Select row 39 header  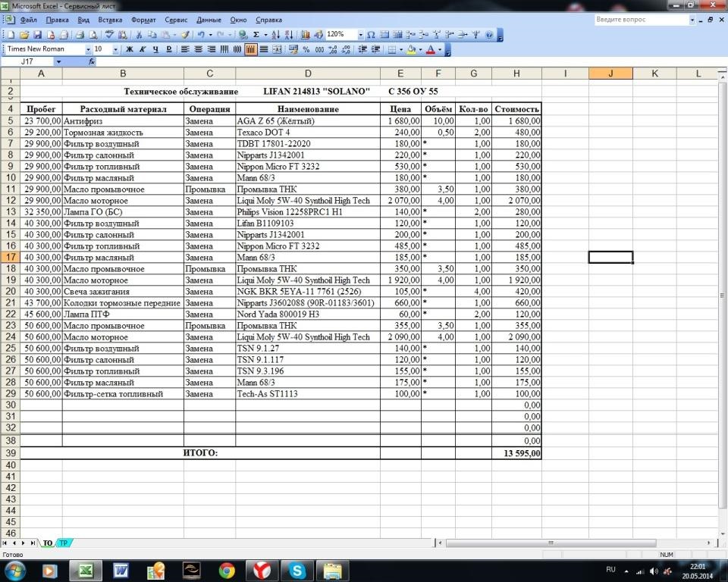(10, 453)
